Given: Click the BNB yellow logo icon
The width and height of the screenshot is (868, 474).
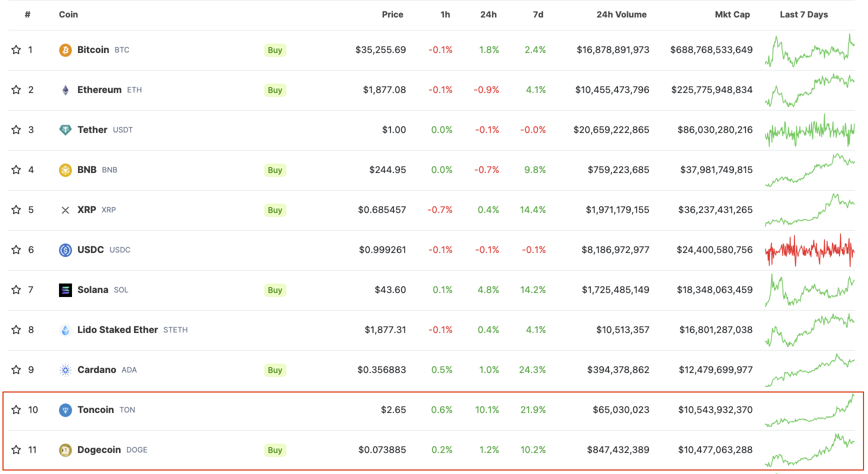Looking at the screenshot, I should (x=65, y=170).
